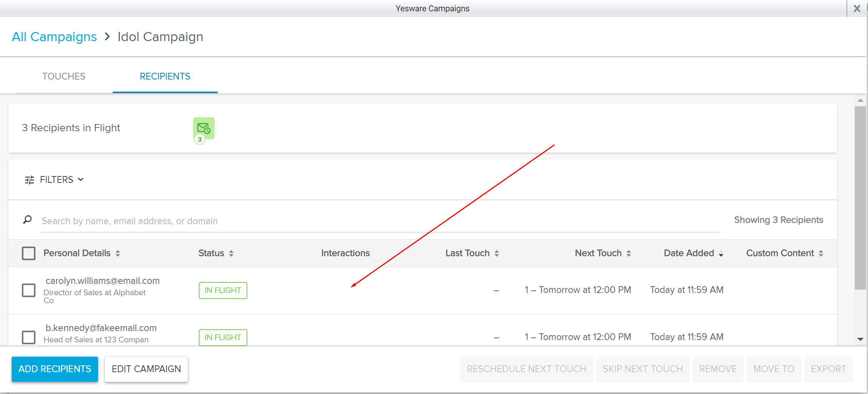Image resolution: width=868 pixels, height=394 pixels.
Task: Click the filters sliders icon
Action: click(x=29, y=180)
